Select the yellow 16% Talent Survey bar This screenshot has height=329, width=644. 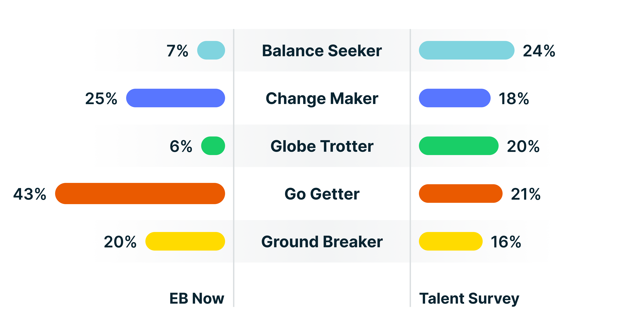click(x=450, y=241)
